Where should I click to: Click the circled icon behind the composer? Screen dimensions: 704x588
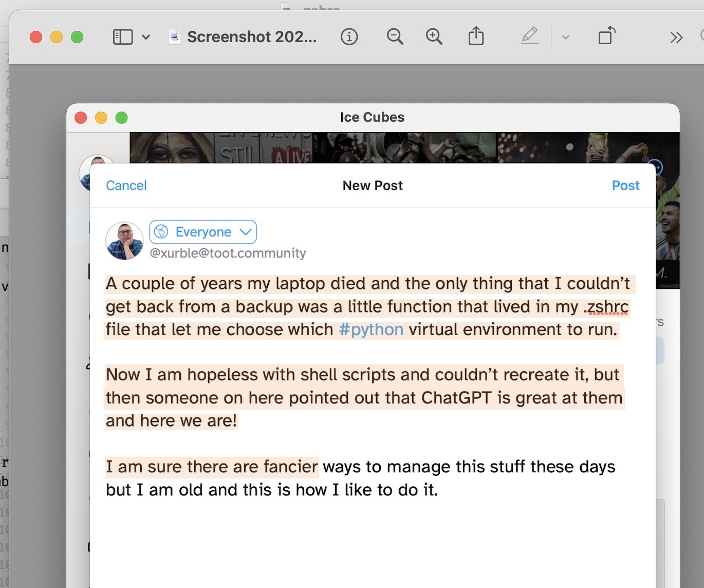click(x=655, y=167)
